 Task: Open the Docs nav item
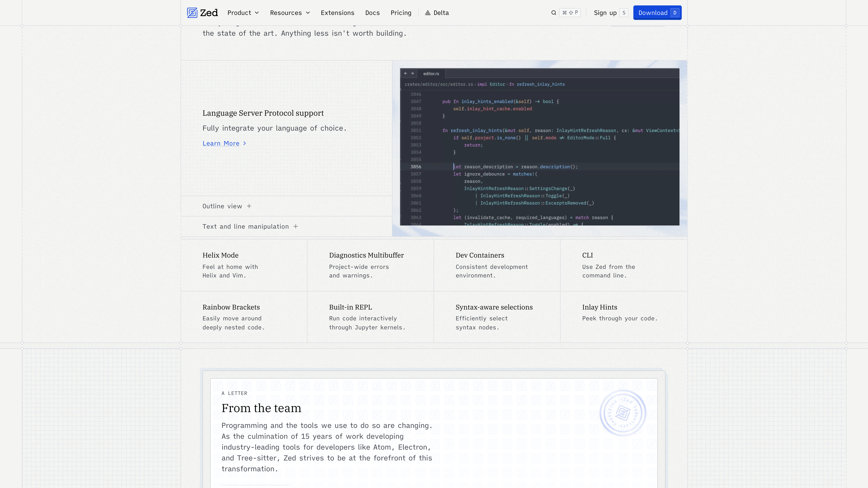[x=372, y=13]
